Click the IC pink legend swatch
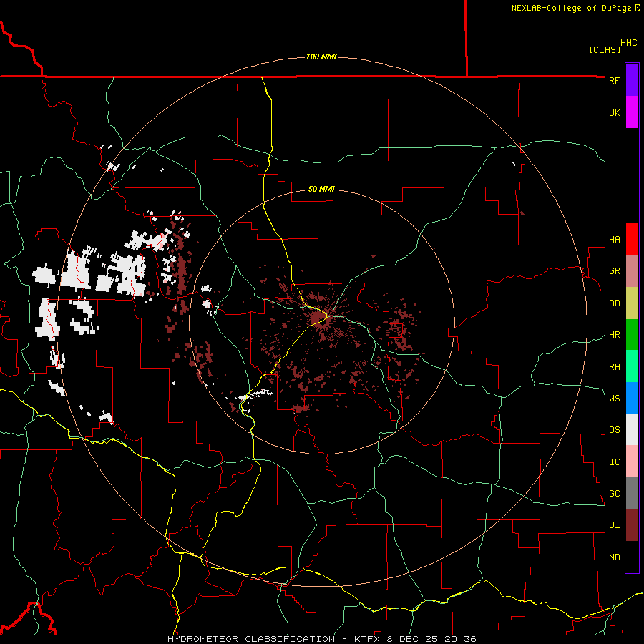The image size is (644, 644). (x=632, y=462)
